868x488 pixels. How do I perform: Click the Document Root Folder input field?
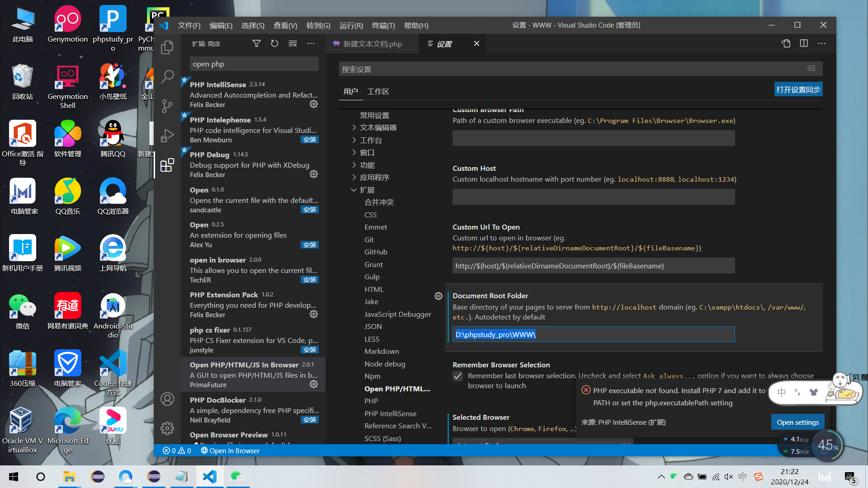[593, 334]
